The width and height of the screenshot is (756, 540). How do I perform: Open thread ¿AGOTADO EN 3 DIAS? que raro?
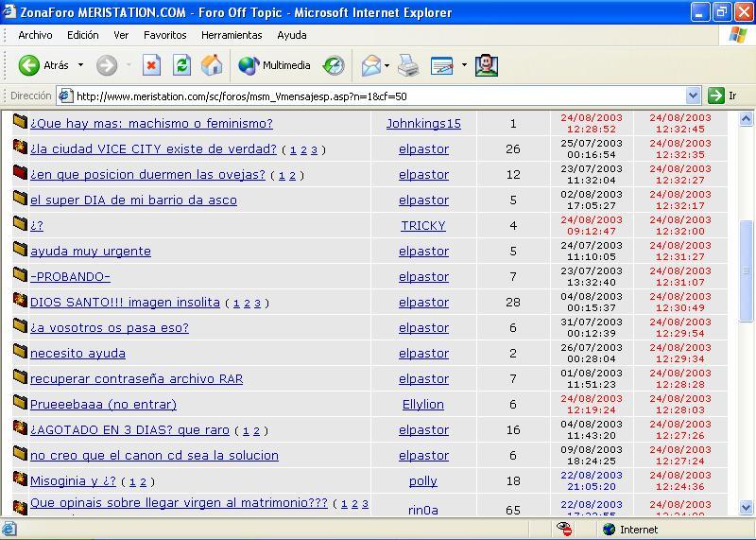(129, 430)
